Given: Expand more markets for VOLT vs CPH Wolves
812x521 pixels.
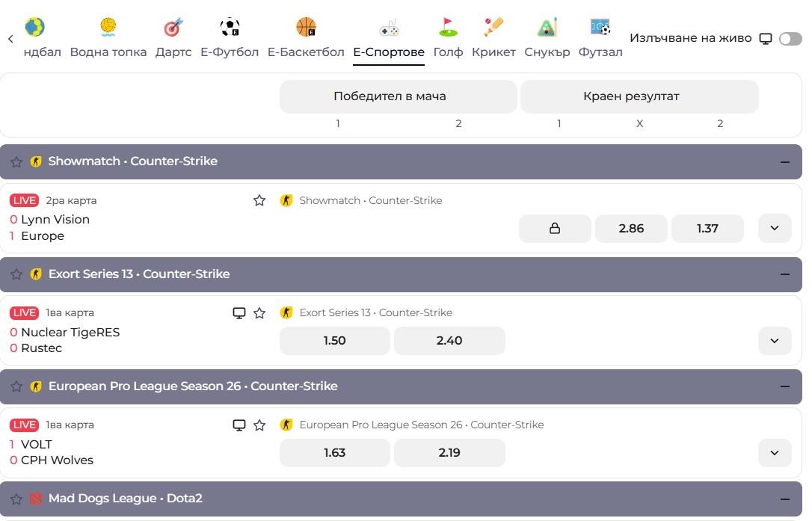Looking at the screenshot, I should pyautogui.click(x=775, y=453).
